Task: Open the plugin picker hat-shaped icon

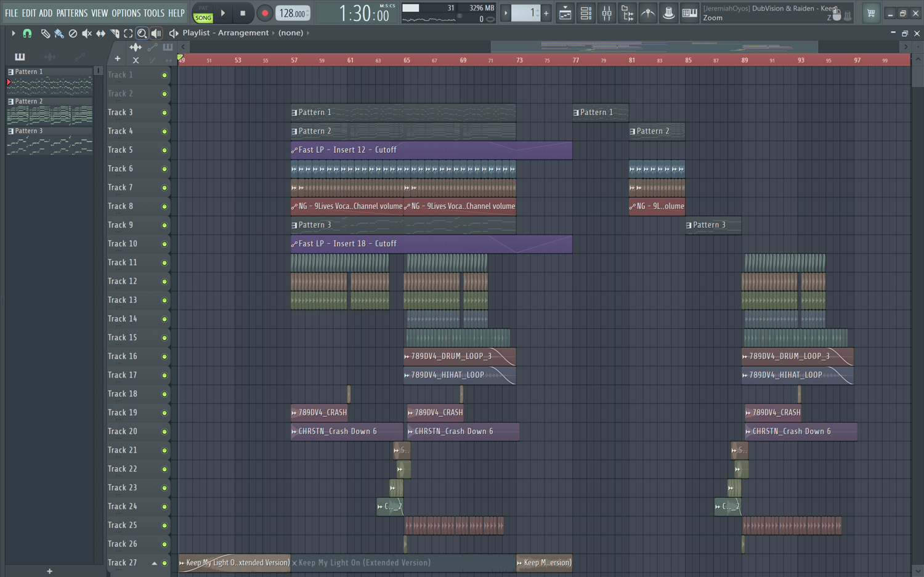Action: click(x=668, y=13)
